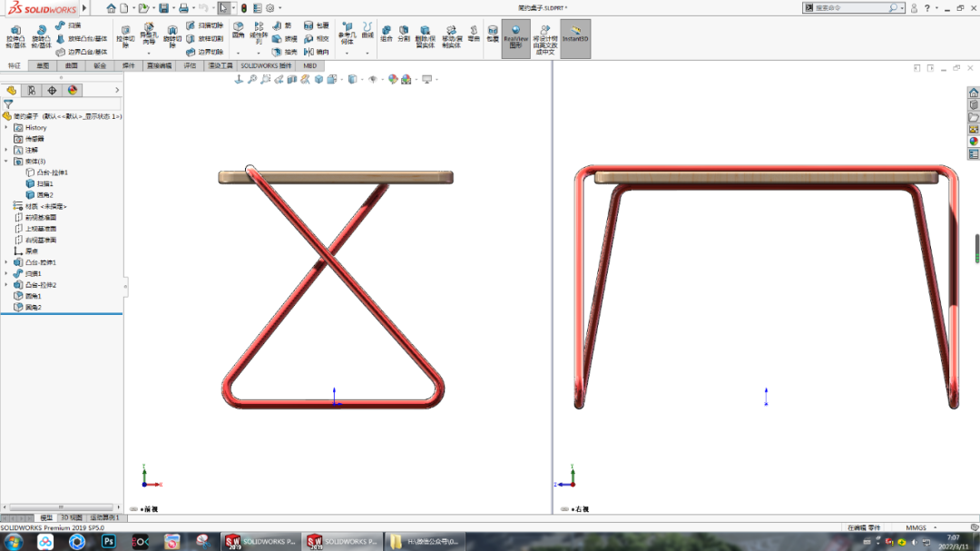Select the Rib (筋) tool
Screen dimensions: 980x551
point(282,25)
